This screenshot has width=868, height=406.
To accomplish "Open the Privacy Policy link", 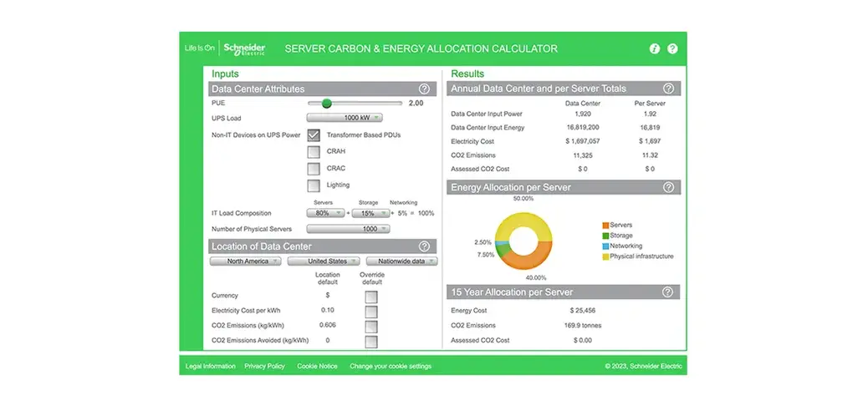I will coord(264,366).
